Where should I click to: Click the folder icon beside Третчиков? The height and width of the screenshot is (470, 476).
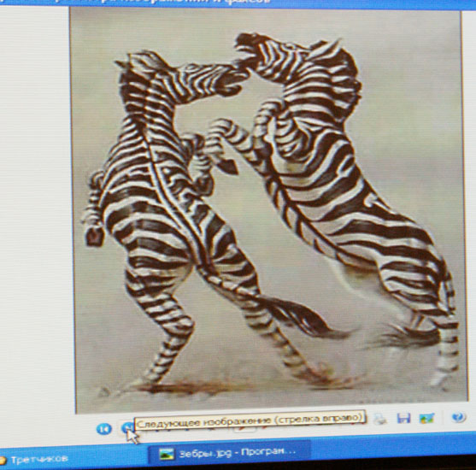tap(3, 461)
